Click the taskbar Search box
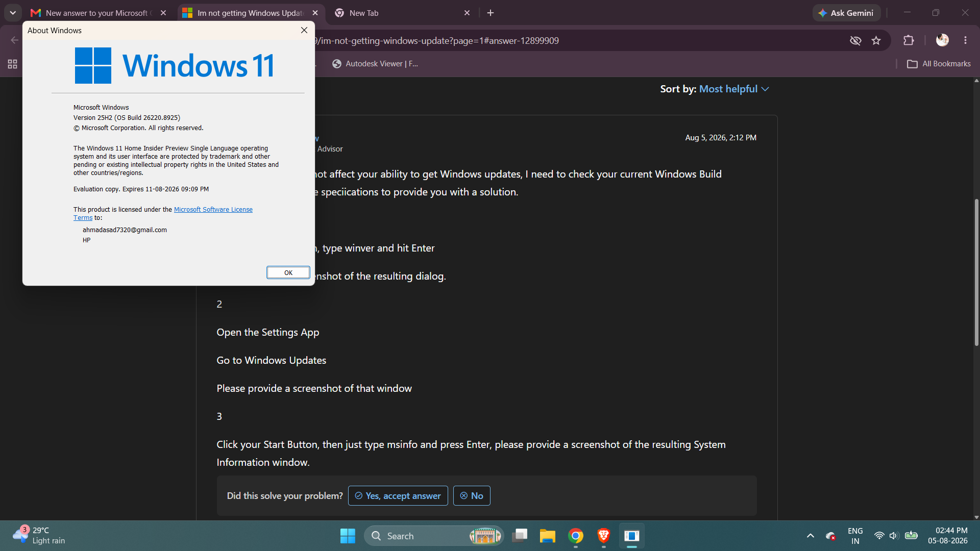 point(434,536)
